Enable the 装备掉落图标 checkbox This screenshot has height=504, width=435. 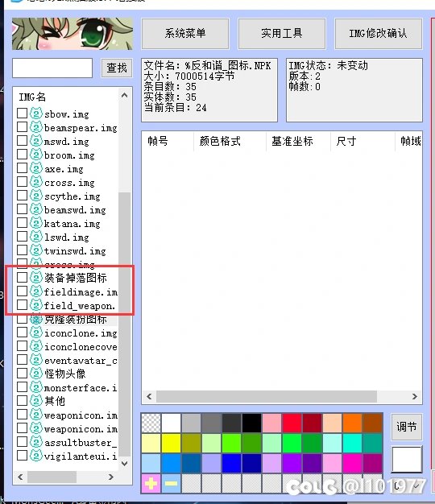tap(22, 278)
